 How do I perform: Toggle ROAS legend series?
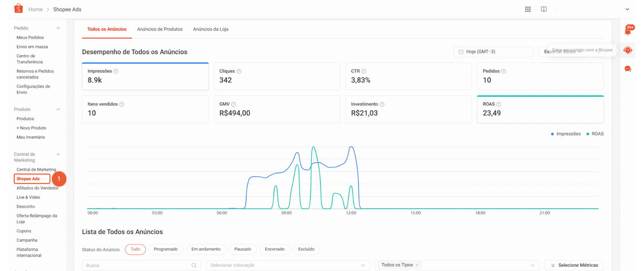(595, 134)
